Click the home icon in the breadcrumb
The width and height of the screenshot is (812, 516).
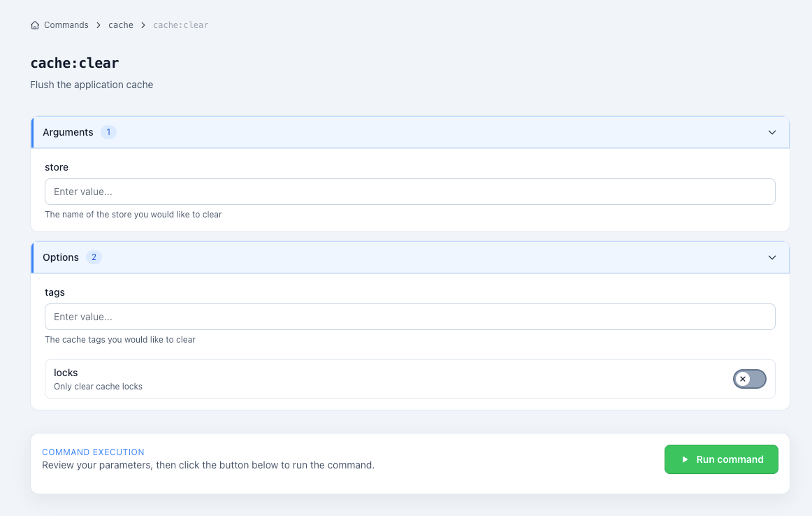click(35, 25)
